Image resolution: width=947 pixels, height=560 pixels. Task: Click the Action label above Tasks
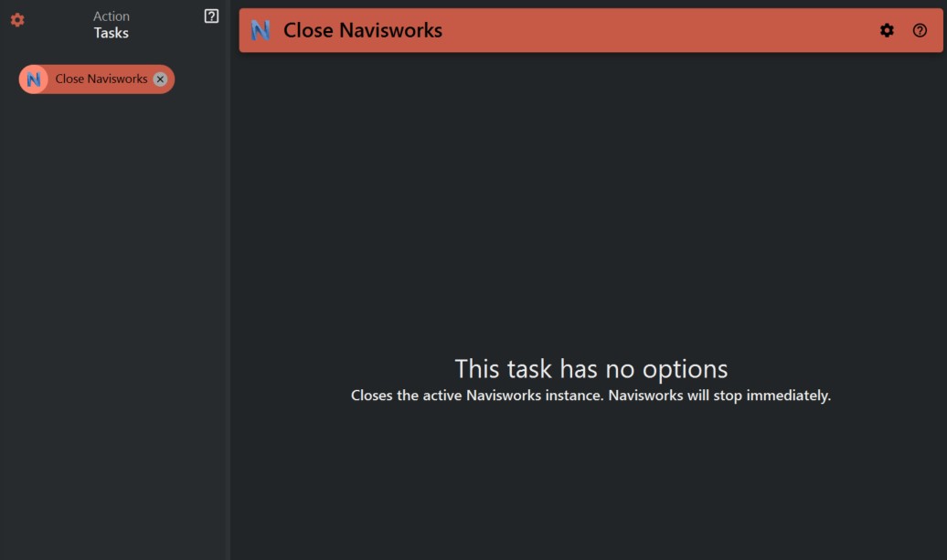click(x=111, y=16)
